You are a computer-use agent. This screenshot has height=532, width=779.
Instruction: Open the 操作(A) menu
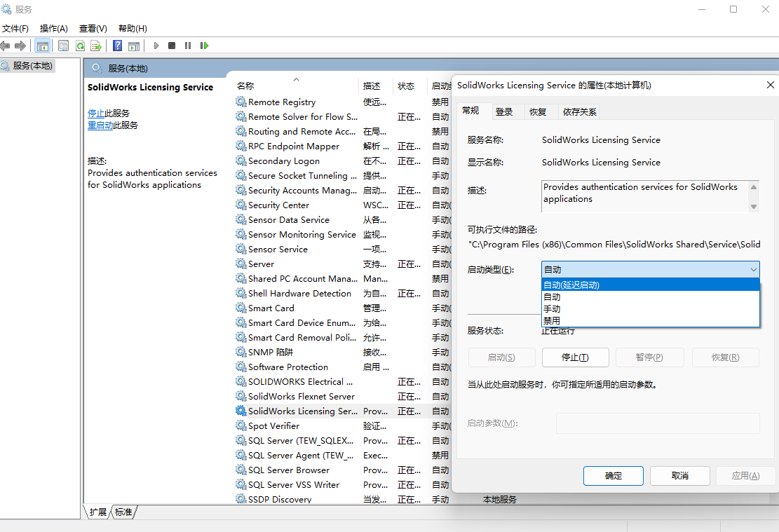(54, 28)
